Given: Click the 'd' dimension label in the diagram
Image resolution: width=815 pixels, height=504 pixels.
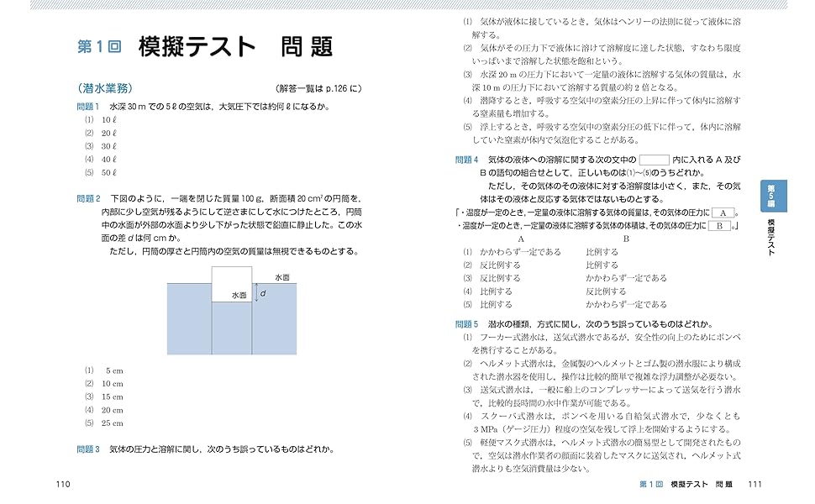Looking at the screenshot, I should coord(263,293).
